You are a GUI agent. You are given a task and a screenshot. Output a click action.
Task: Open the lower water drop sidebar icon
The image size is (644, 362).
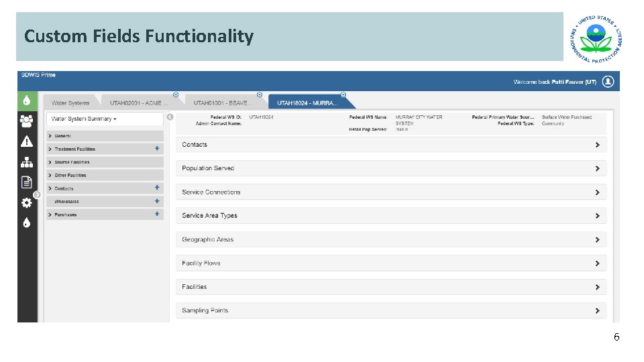[27, 223]
